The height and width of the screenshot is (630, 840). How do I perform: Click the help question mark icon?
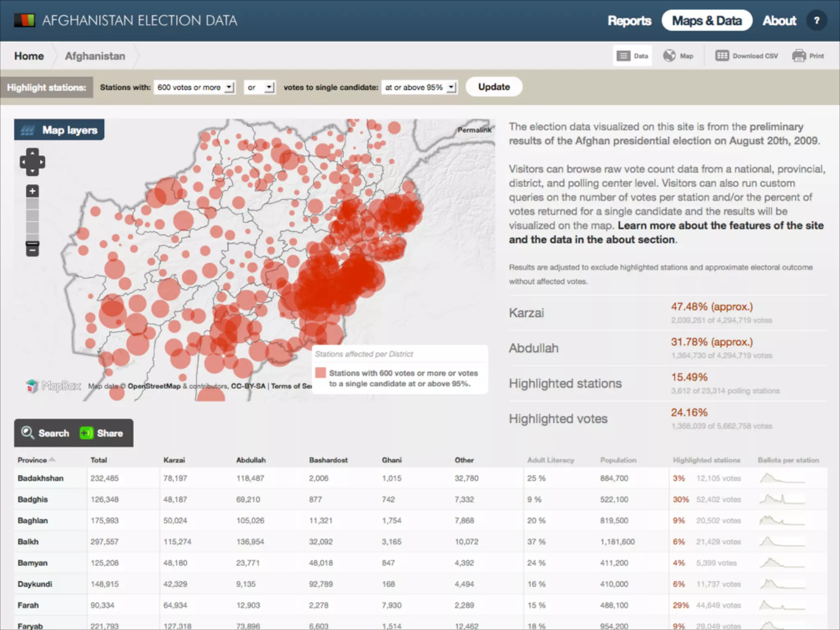816,21
